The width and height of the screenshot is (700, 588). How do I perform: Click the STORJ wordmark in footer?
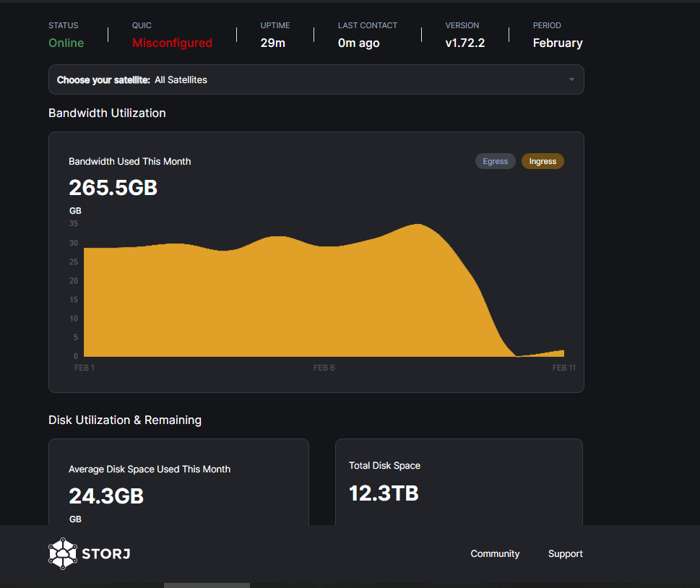pyautogui.click(x=105, y=554)
